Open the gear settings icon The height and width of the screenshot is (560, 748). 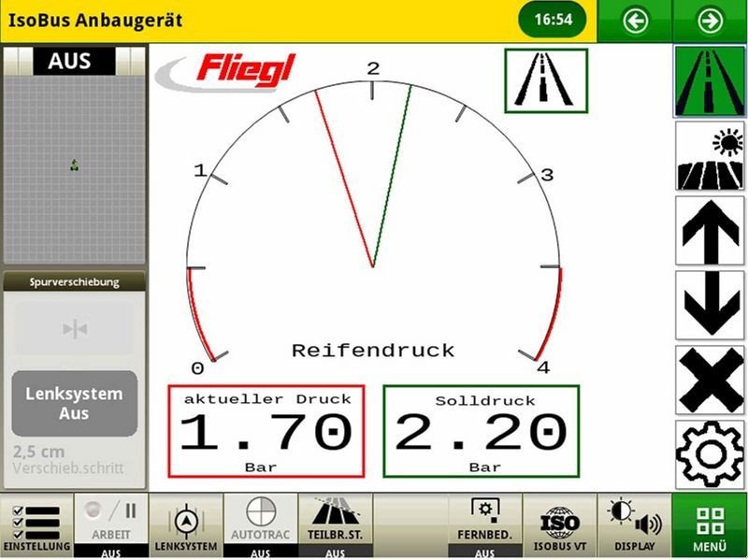pyautogui.click(x=710, y=453)
